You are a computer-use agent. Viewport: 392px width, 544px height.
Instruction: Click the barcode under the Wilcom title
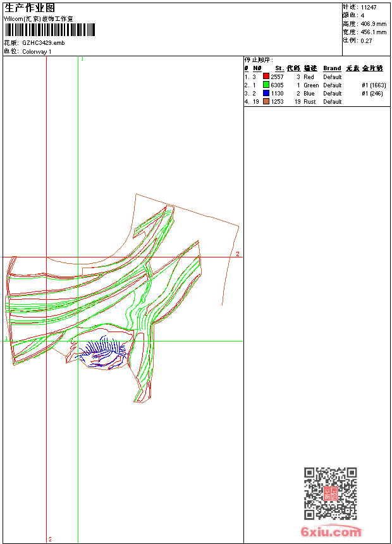click(x=50, y=30)
